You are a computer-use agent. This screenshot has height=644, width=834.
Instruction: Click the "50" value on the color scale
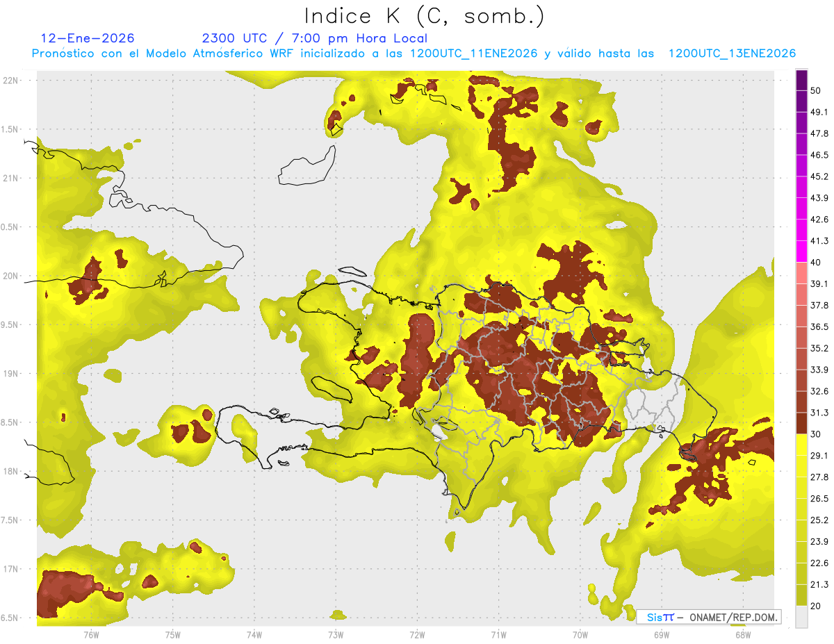coord(816,90)
